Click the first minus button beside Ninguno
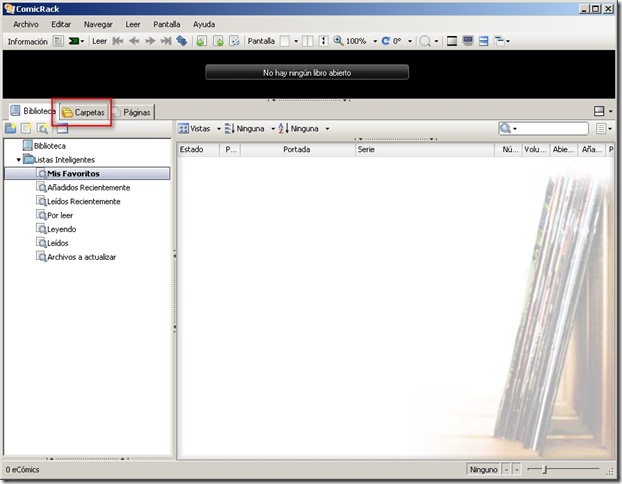Viewport: 622px width, 484px height. pyautogui.click(x=506, y=470)
